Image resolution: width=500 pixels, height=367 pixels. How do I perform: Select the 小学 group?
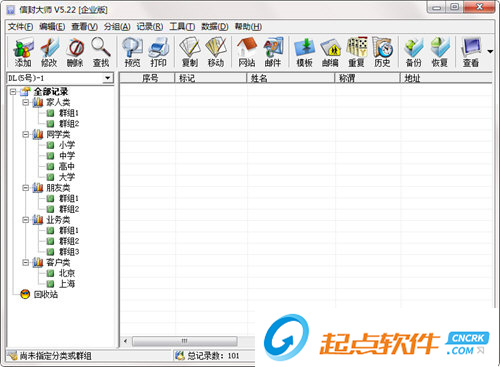pos(67,145)
